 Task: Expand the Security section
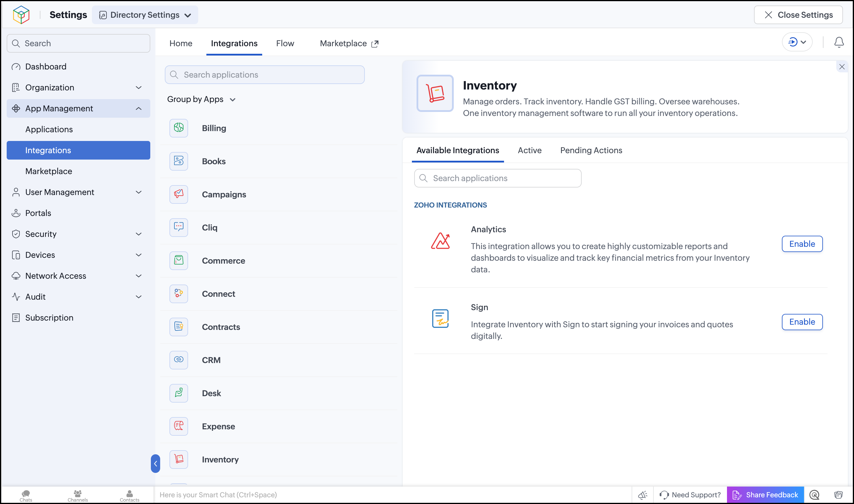point(139,234)
